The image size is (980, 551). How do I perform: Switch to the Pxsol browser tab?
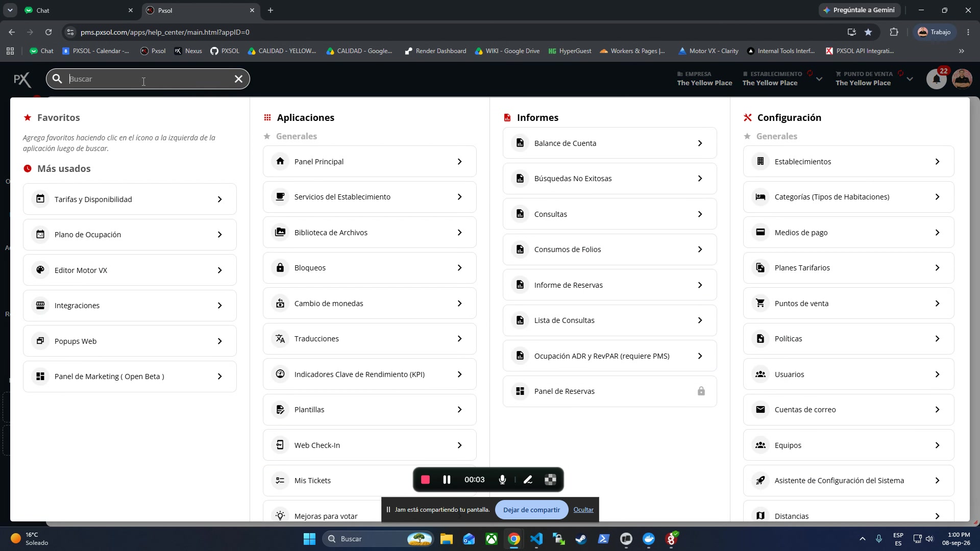pos(201,10)
